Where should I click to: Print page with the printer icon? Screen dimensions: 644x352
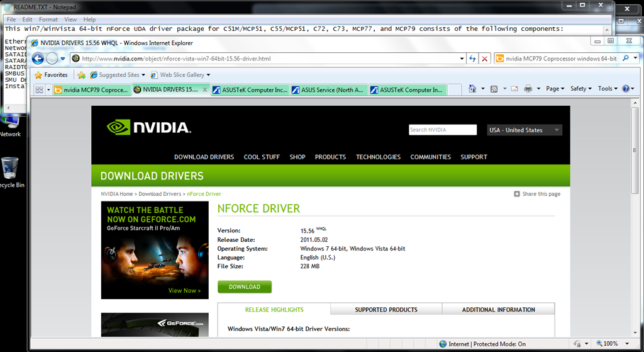[x=528, y=89]
